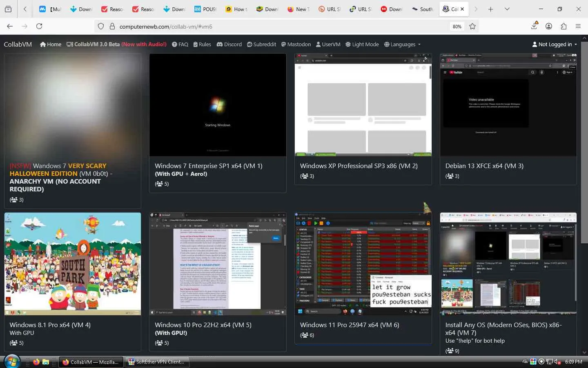Bookmark this page with the star icon
This screenshot has height=368, width=588.
coord(472,26)
